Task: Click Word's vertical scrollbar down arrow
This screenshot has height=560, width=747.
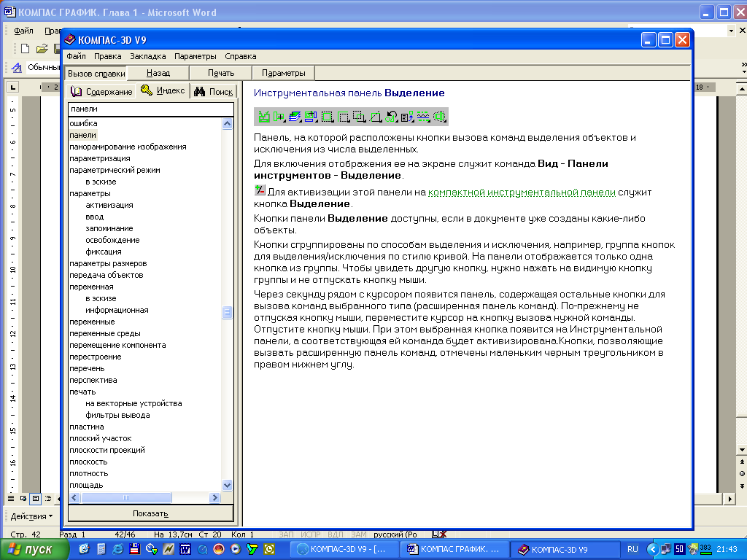Action: click(x=742, y=449)
